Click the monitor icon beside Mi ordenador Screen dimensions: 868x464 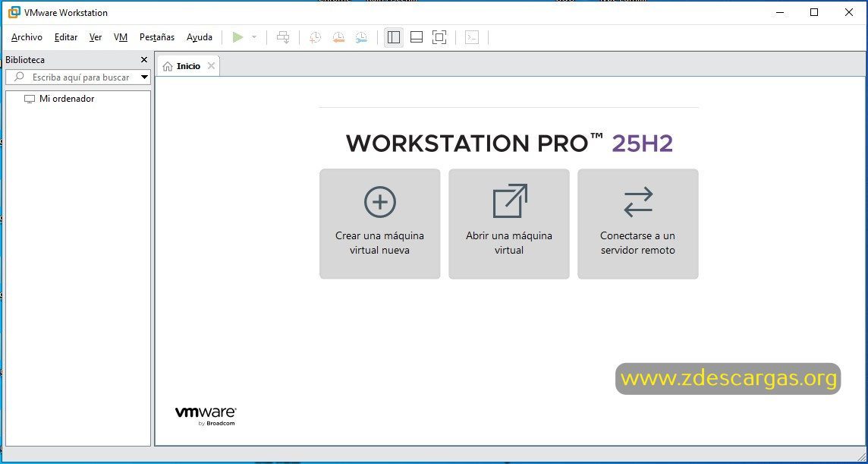tap(30, 99)
